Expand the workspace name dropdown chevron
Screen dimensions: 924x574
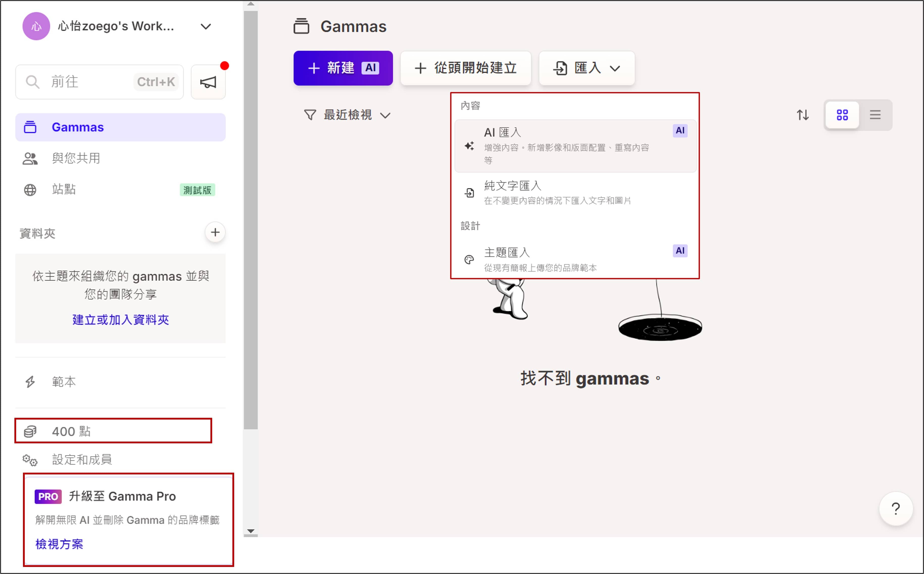206,27
